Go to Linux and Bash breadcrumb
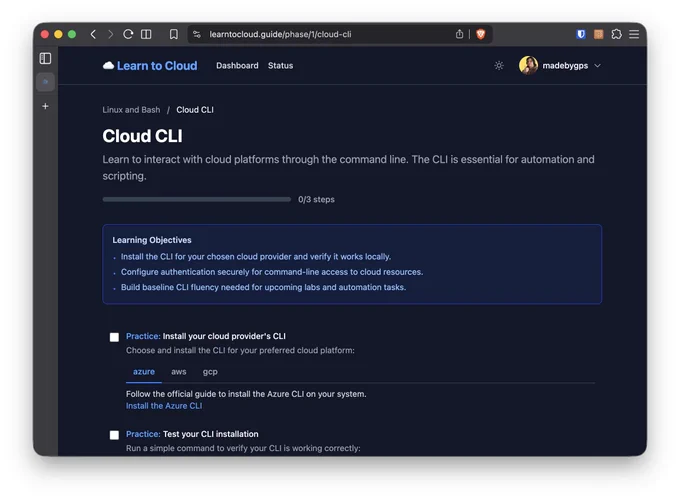680x500 pixels. click(131, 110)
